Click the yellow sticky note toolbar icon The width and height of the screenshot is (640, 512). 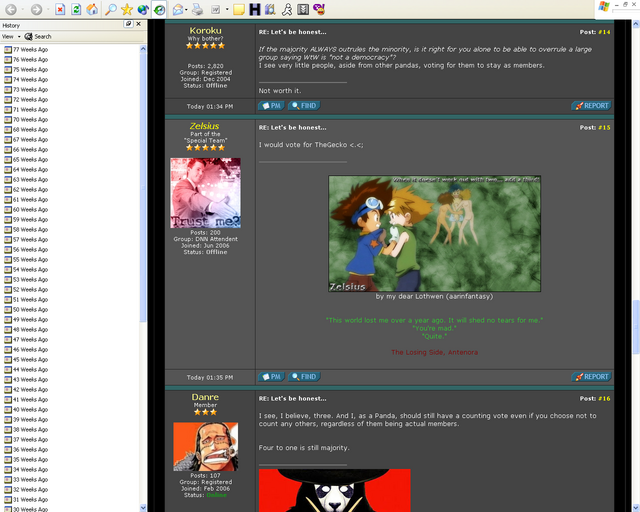click(x=239, y=9)
